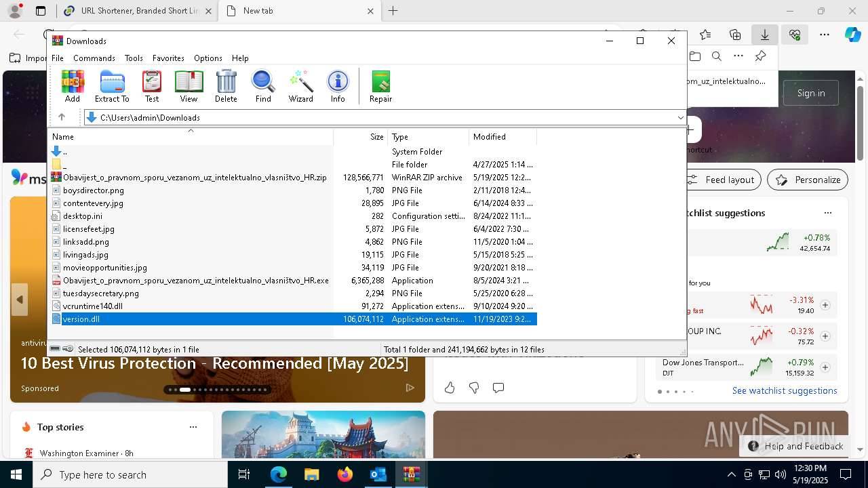Screen dimensions: 868x488
Task: Open the Tools menu
Action: [134, 58]
